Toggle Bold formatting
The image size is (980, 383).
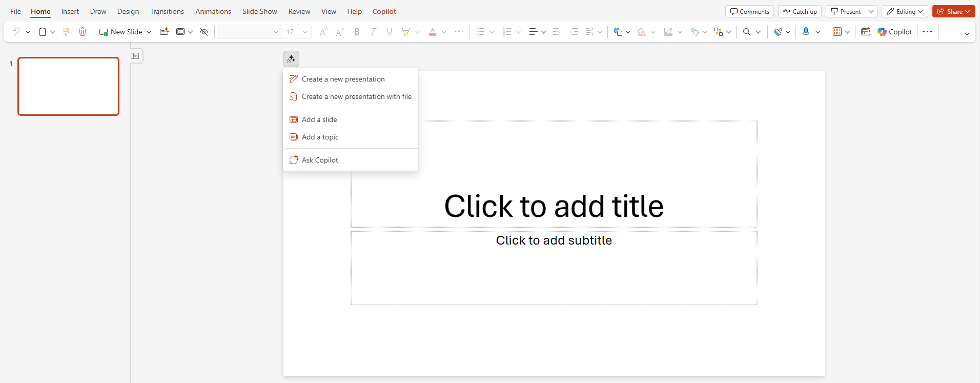click(357, 32)
